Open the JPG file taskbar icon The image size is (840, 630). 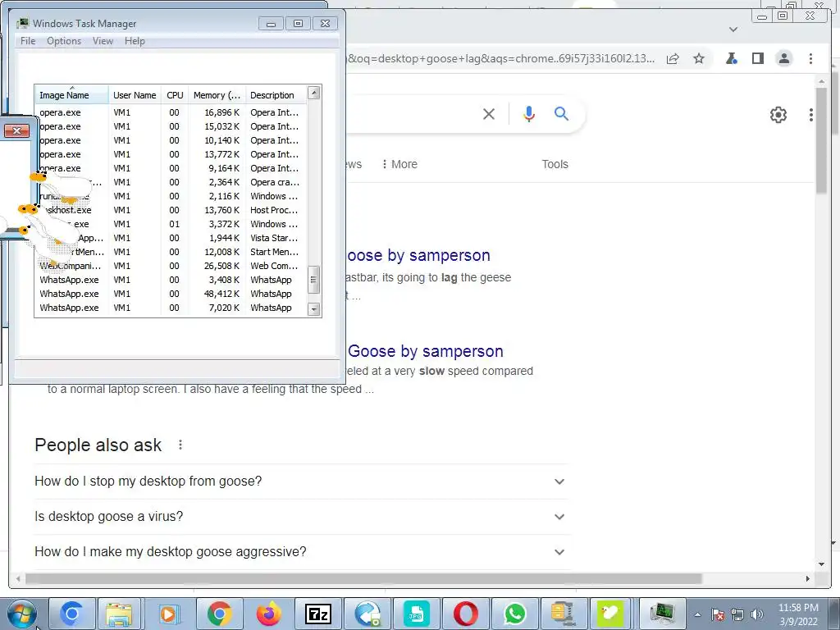pos(416,614)
